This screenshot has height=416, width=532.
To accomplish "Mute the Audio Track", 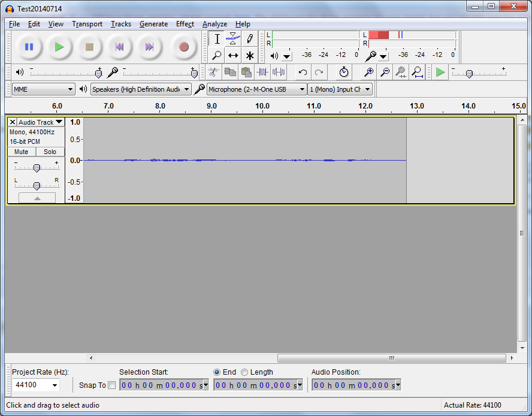I will tap(21, 152).
